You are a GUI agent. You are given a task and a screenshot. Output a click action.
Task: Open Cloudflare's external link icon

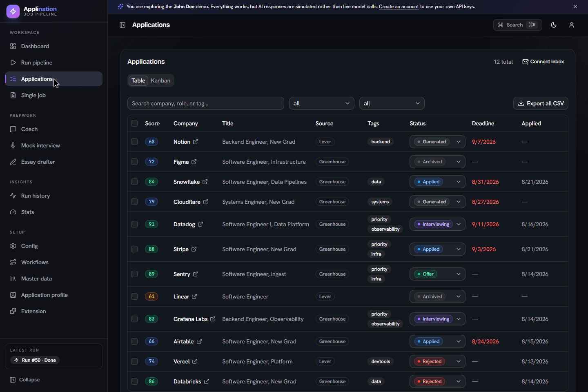206,202
